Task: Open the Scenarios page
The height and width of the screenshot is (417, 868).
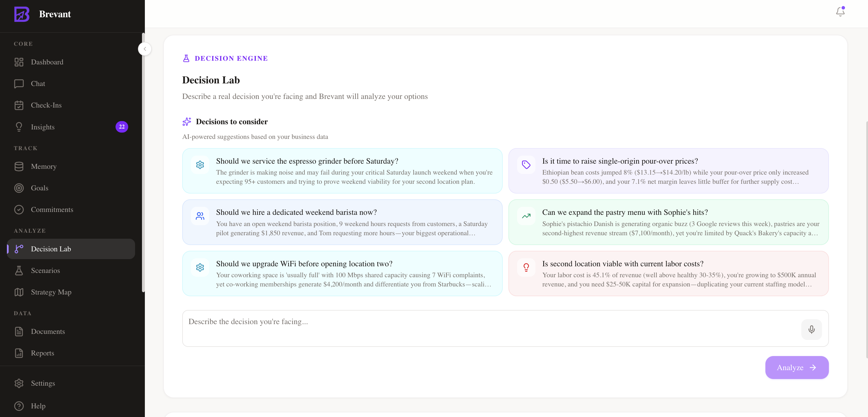Action: (45, 270)
